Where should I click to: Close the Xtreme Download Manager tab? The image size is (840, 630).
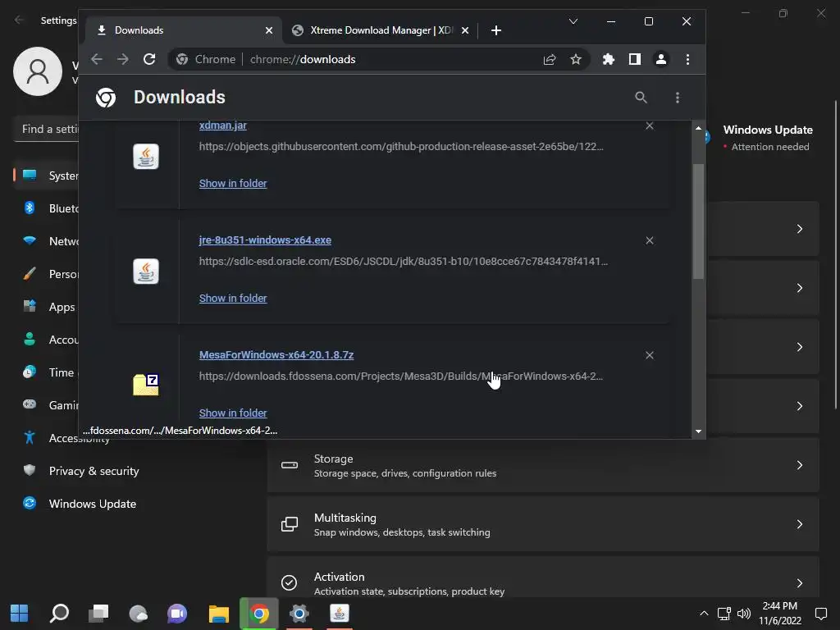click(x=465, y=30)
